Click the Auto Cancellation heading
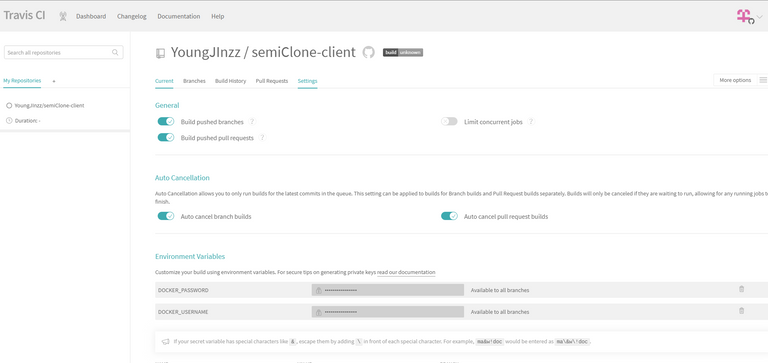Screen dimensions: 768x363 click(x=182, y=178)
